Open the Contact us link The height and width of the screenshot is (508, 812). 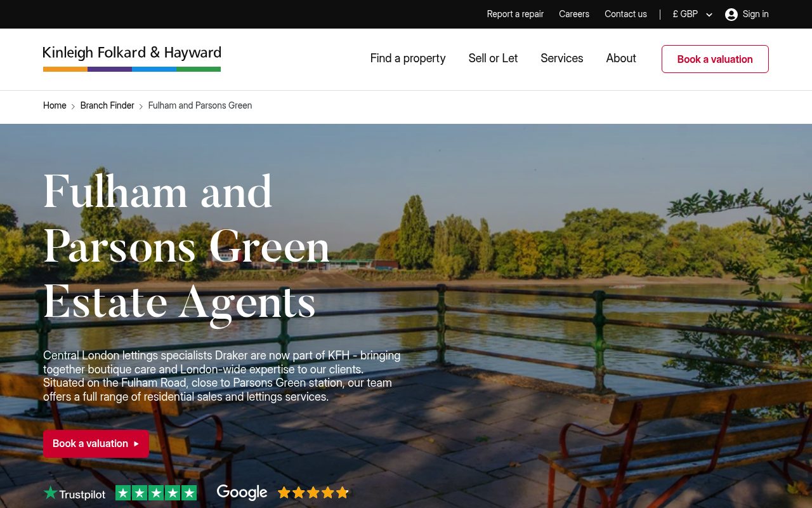(625, 14)
